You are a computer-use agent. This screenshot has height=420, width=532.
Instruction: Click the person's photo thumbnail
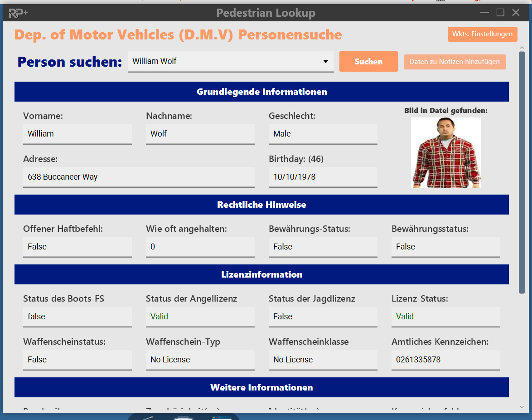point(446,153)
